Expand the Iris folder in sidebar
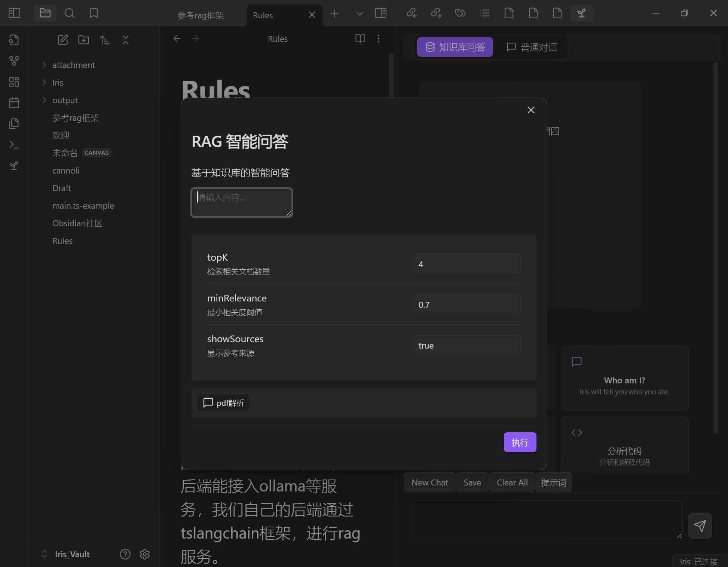Screen dimensions: 728x567 click(x=44, y=82)
